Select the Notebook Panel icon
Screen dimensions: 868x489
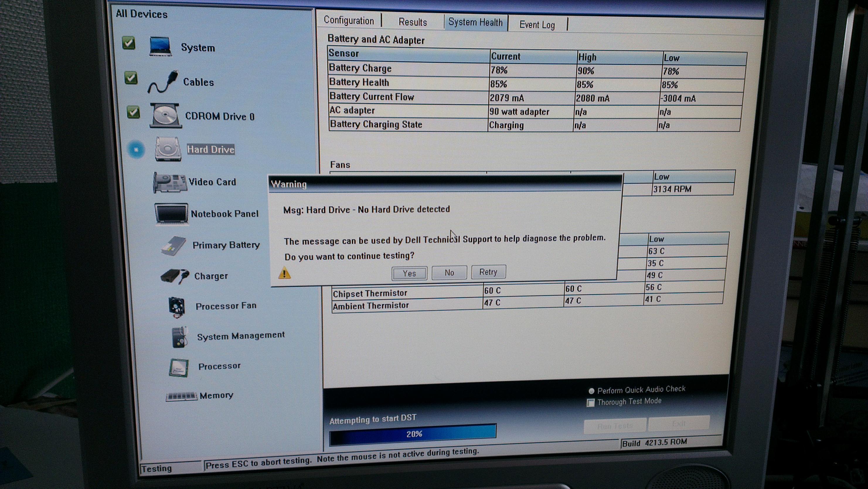(x=171, y=213)
